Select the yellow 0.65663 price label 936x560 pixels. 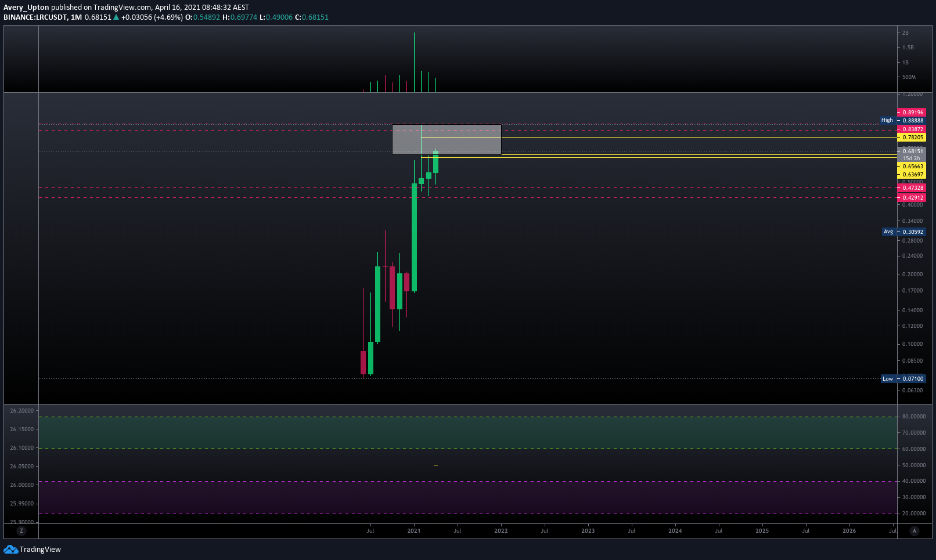click(912, 167)
